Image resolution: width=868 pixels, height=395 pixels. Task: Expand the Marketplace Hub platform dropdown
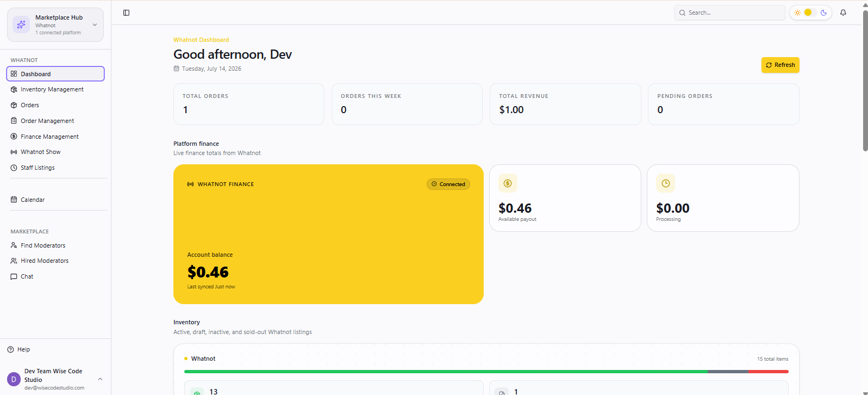pos(95,24)
